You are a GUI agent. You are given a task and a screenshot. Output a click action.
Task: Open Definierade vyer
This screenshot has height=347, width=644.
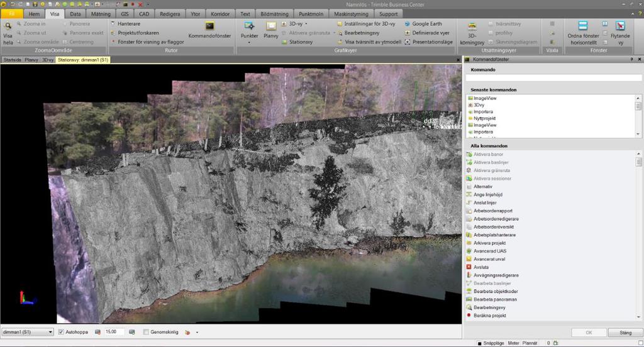point(427,33)
